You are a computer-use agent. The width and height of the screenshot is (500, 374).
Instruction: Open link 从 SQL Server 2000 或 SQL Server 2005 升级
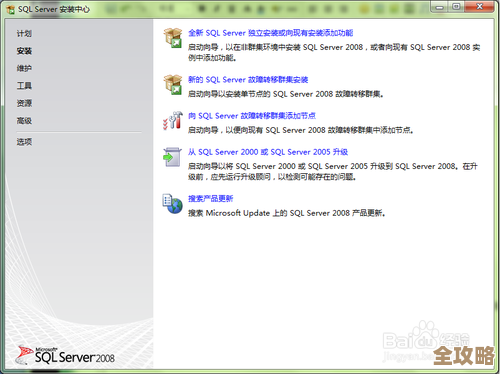[268, 152]
